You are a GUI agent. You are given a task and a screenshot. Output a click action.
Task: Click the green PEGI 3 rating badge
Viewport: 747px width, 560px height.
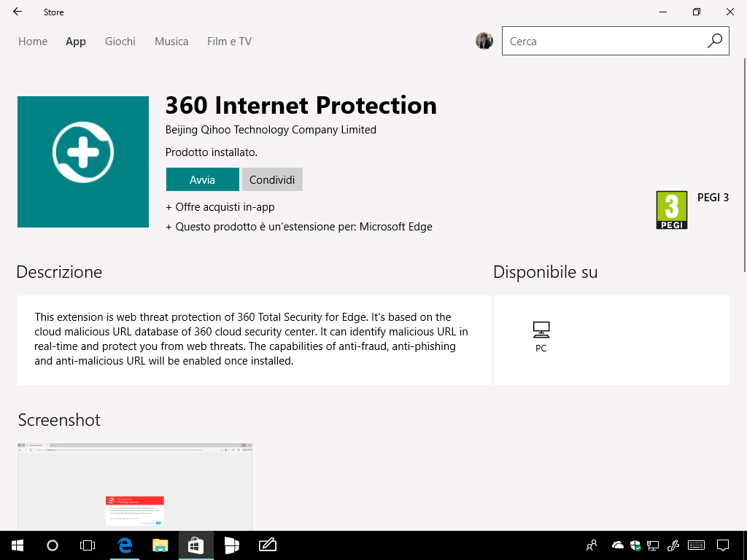(x=672, y=210)
